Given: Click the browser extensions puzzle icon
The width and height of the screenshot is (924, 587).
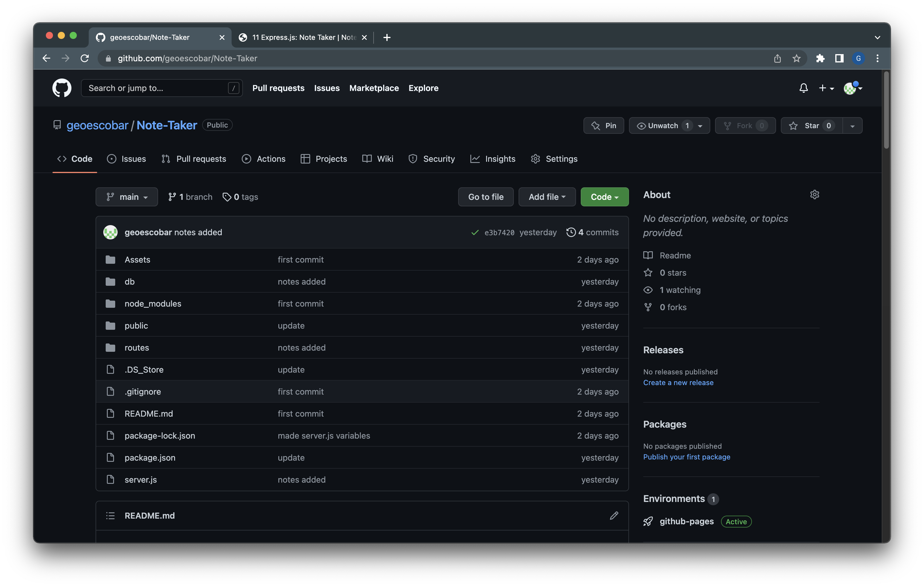Looking at the screenshot, I should [x=820, y=58].
